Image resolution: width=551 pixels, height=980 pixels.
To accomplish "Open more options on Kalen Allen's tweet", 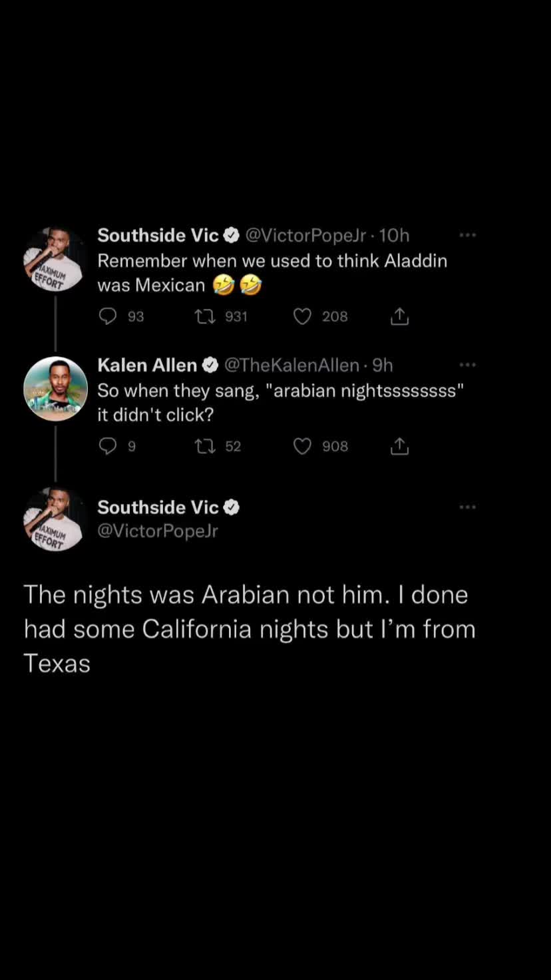I will pyautogui.click(x=468, y=365).
